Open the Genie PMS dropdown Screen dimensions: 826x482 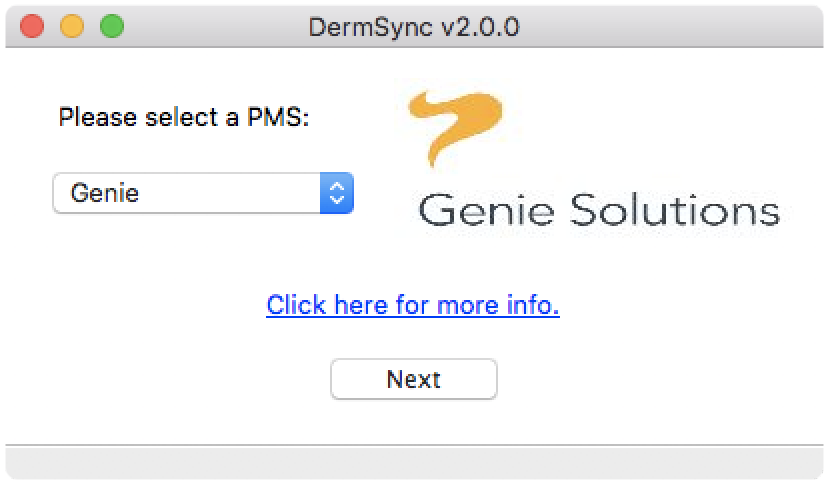203,193
